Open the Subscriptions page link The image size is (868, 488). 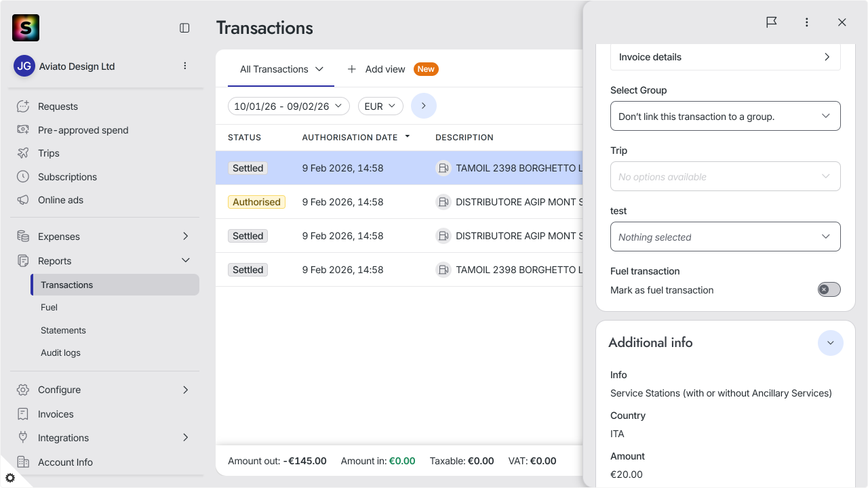[67, 177]
